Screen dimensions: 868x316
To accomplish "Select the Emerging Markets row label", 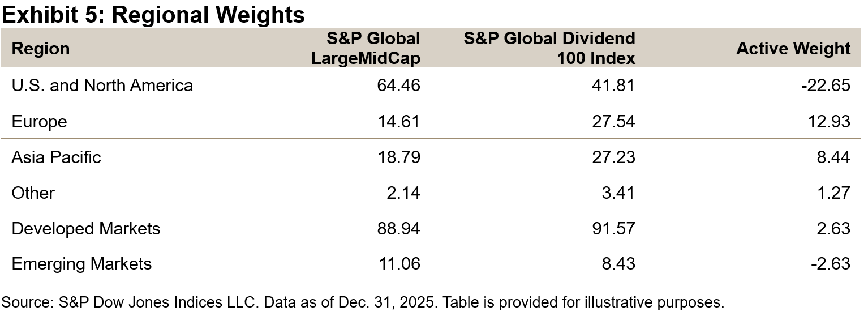I will tap(81, 264).
